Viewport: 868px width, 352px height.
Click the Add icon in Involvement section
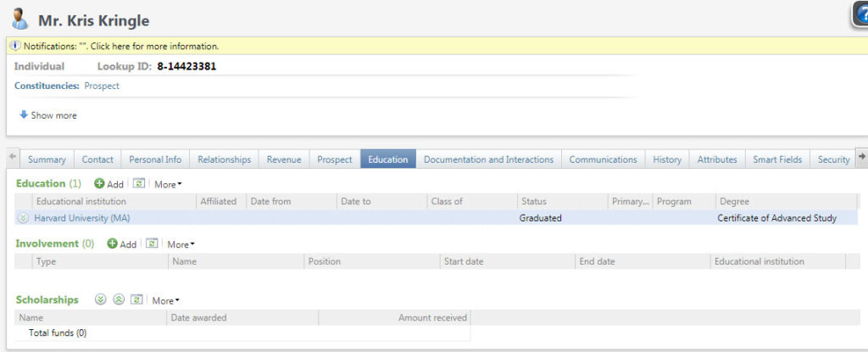(113, 244)
